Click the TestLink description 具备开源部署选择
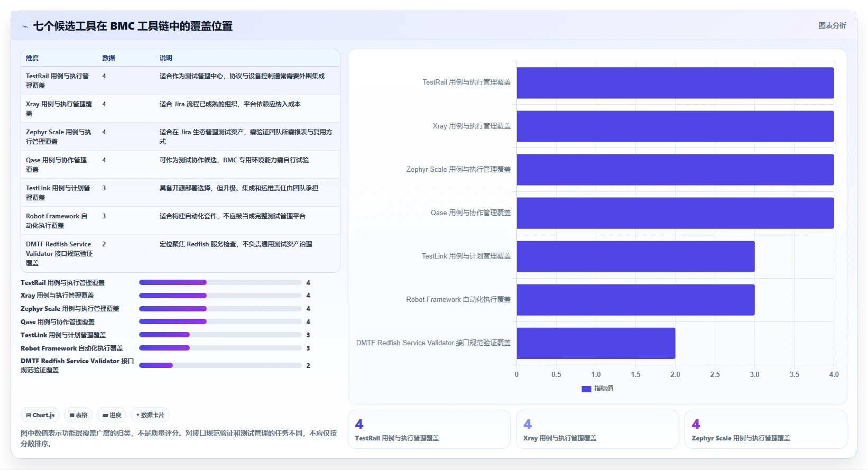This screenshot has height=470, width=868. pos(239,188)
